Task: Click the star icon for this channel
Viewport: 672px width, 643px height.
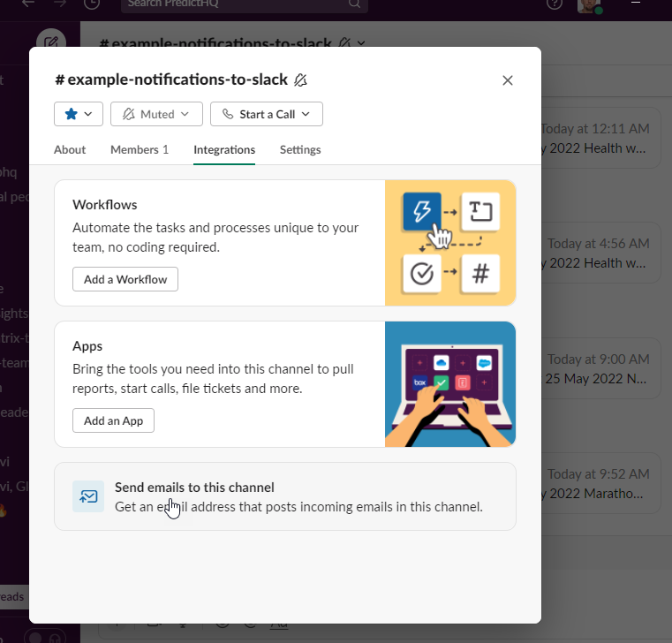Action: click(x=72, y=114)
